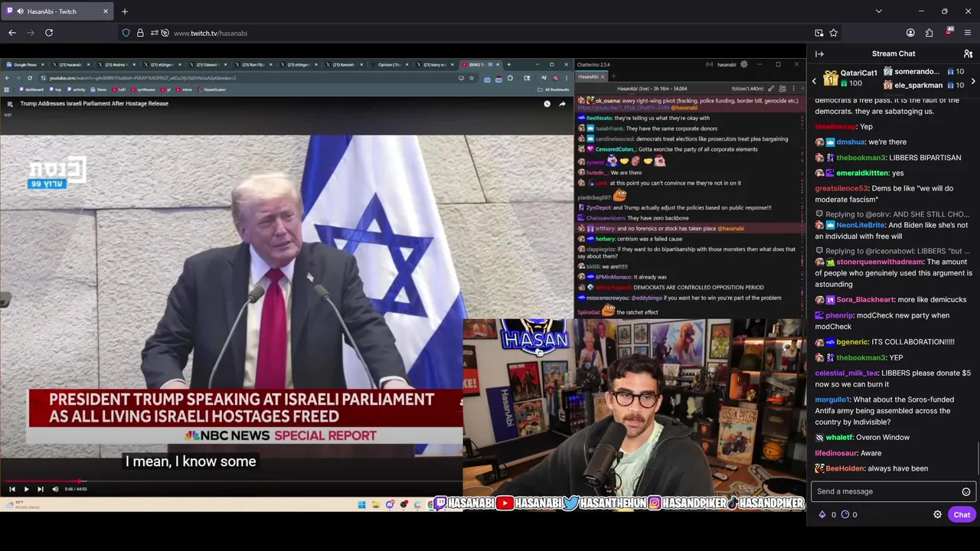Image resolution: width=980 pixels, height=551 pixels.
Task: Click the purple Chat send button
Action: pos(962,515)
